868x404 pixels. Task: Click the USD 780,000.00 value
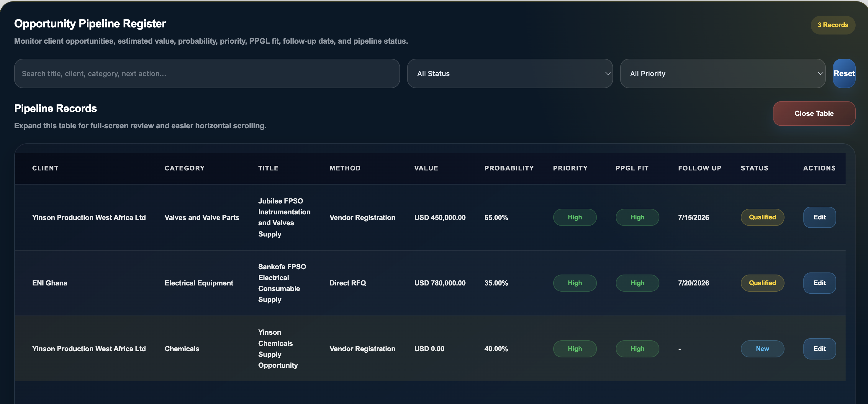(x=440, y=283)
